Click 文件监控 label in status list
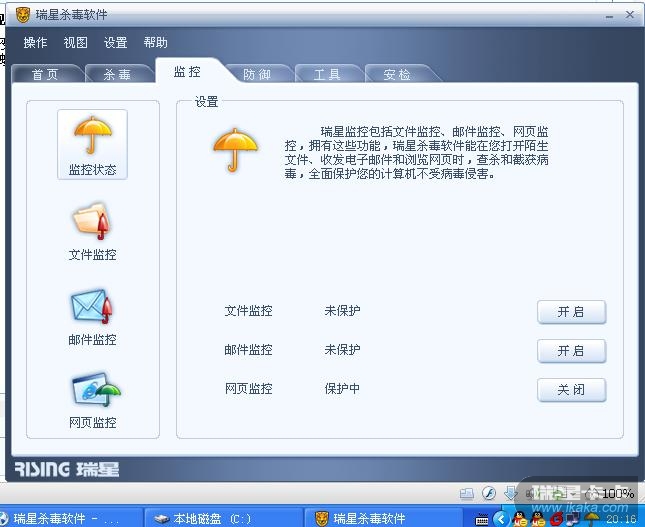 click(248, 311)
